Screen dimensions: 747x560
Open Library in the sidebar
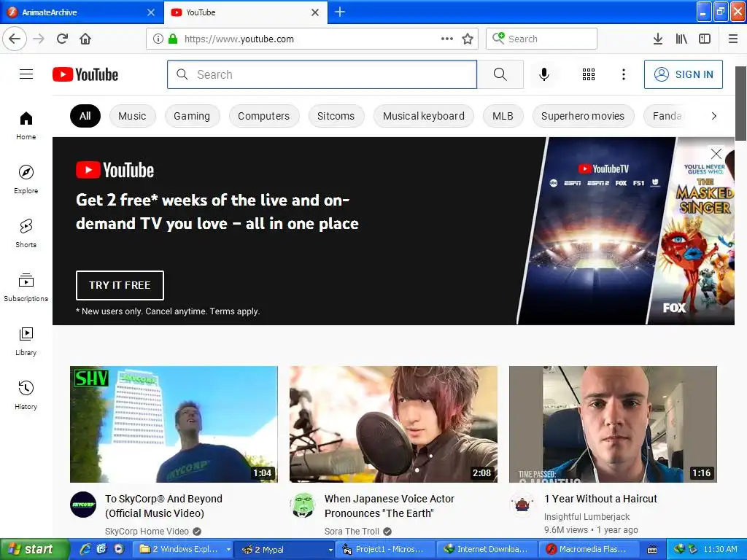coord(26,341)
